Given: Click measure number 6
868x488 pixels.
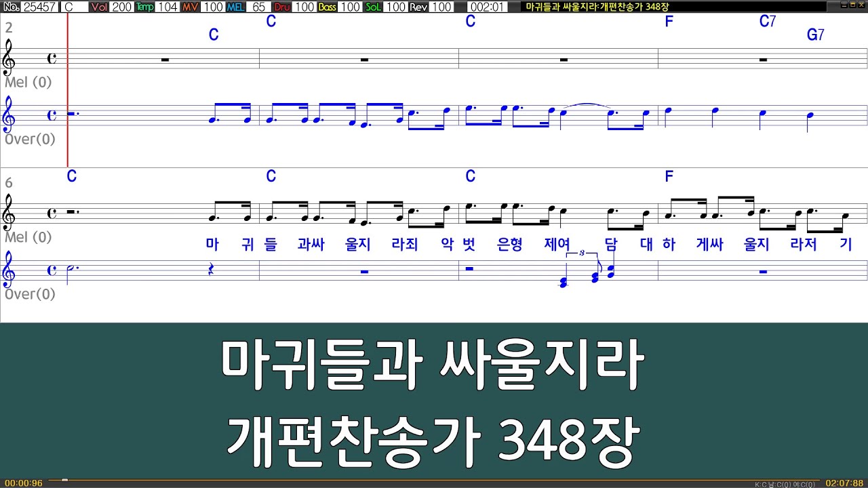Looking at the screenshot, I should point(9,183).
